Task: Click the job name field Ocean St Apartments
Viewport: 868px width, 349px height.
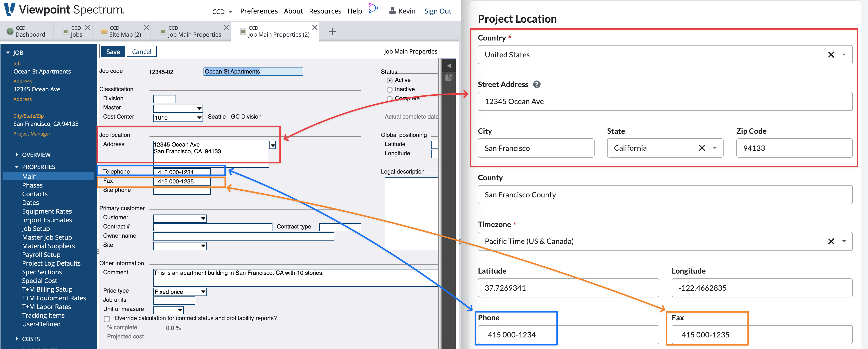Action: [253, 71]
